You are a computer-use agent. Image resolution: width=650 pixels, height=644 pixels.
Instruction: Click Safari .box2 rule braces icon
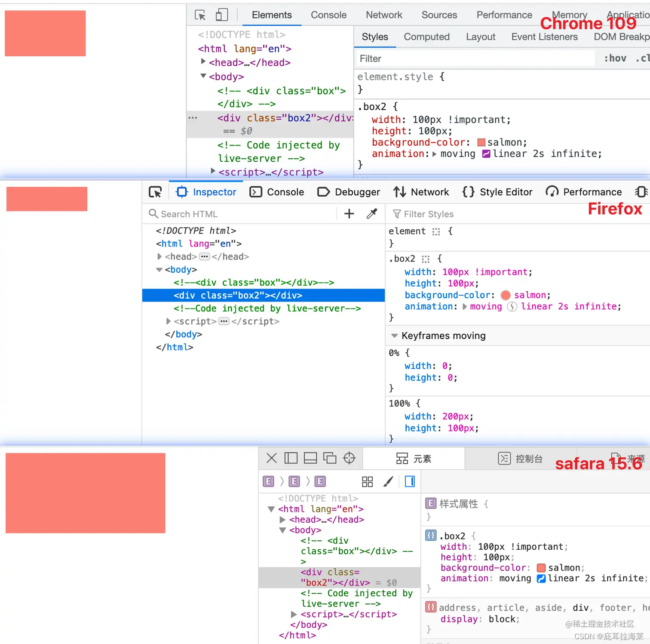click(x=431, y=535)
